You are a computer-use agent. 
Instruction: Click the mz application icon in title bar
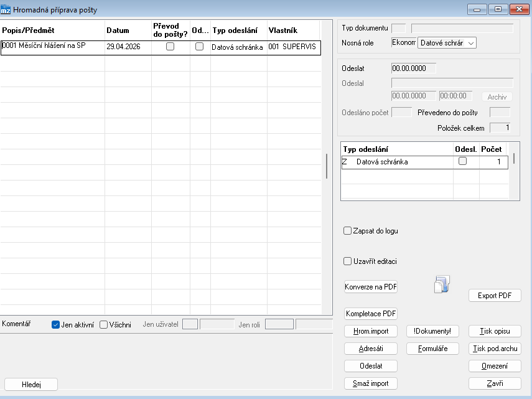pyautogui.click(x=6, y=9)
